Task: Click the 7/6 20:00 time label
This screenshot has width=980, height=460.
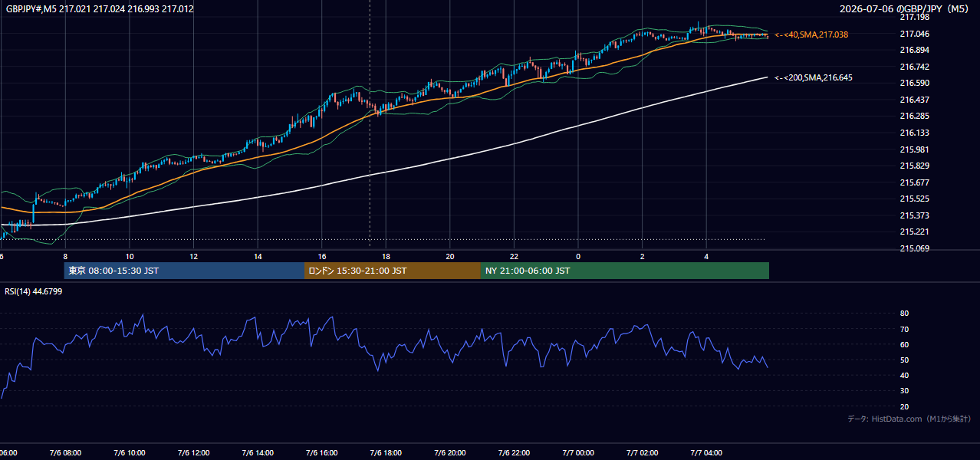Action: 449,453
